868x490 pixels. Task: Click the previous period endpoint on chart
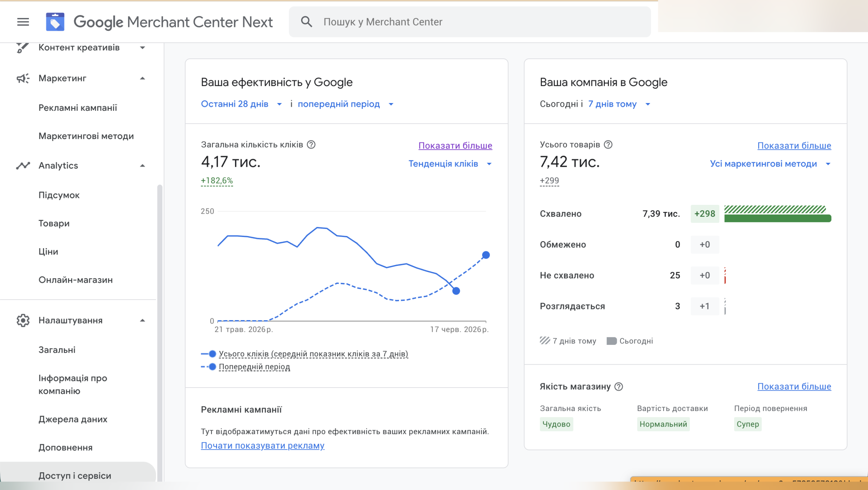pyautogui.click(x=486, y=255)
